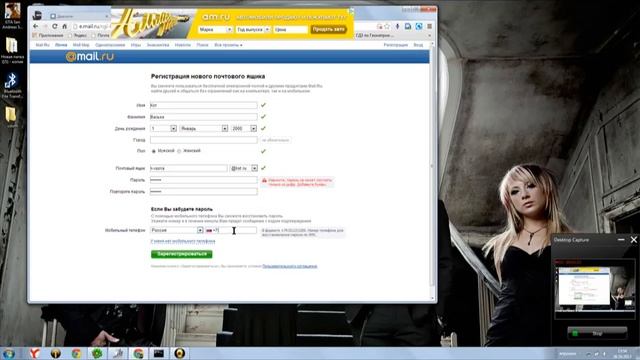
Task: Click into the Город city field
Action: point(203,140)
